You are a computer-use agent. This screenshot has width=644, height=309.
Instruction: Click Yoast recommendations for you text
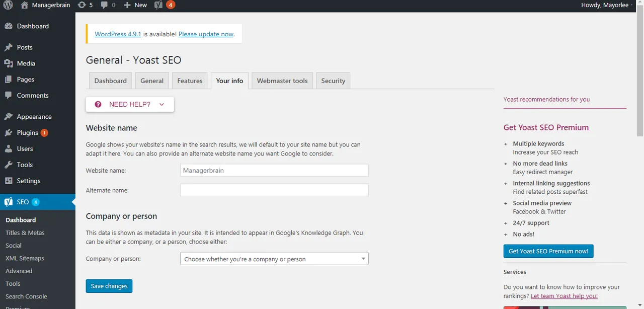tap(546, 99)
